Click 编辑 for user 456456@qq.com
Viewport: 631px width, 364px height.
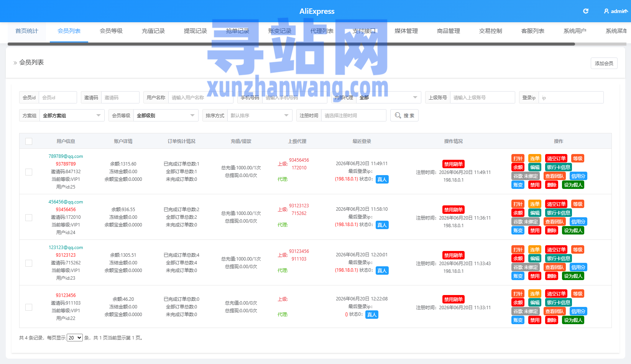(x=535, y=213)
